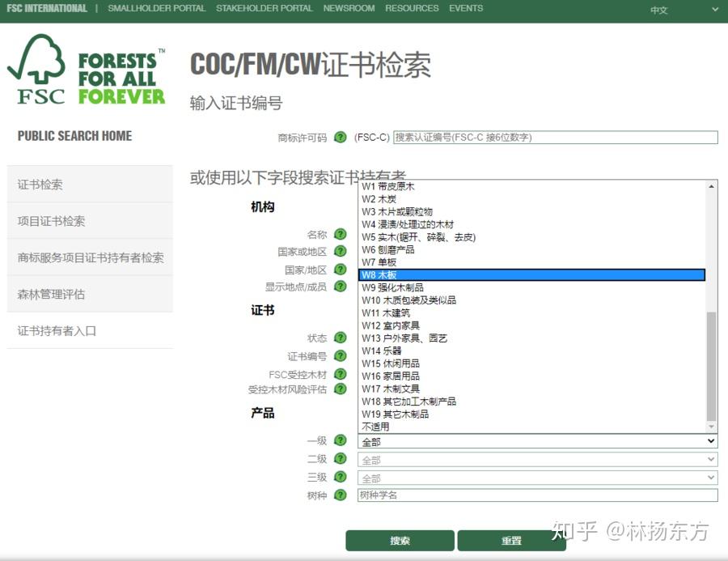Open help for the 一级 product field
728x561 pixels.
point(341,440)
